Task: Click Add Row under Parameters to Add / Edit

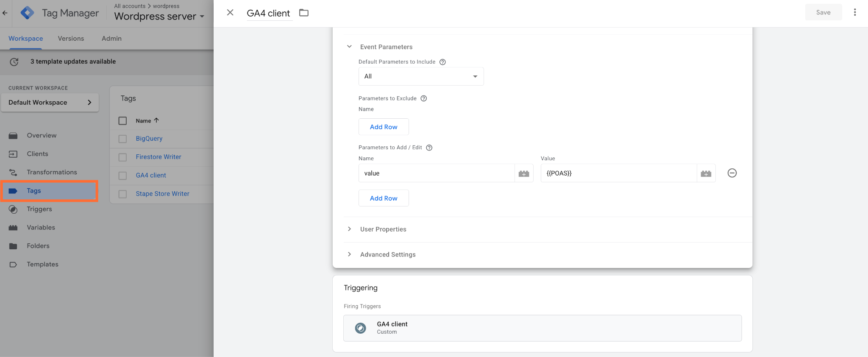Action: [x=384, y=198]
